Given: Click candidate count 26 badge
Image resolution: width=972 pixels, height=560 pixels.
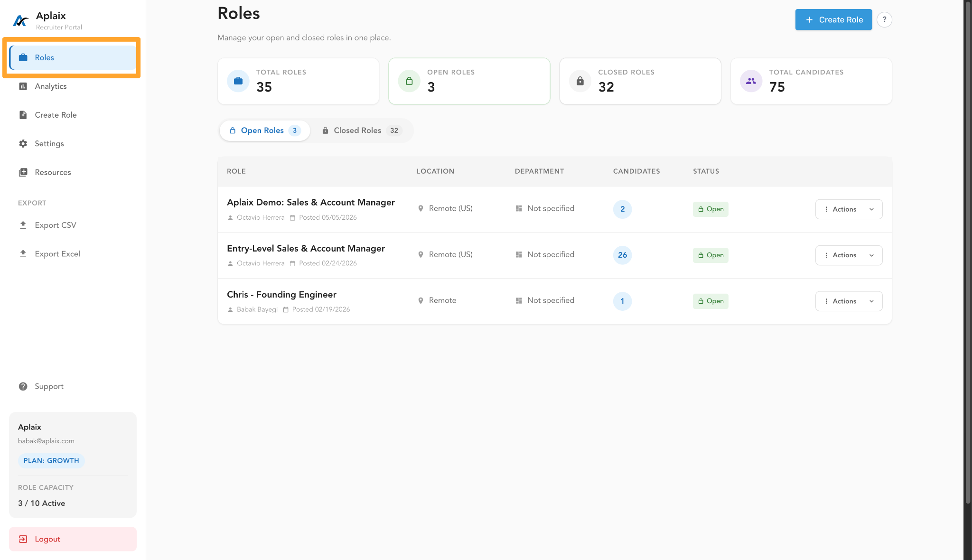Looking at the screenshot, I should point(622,255).
